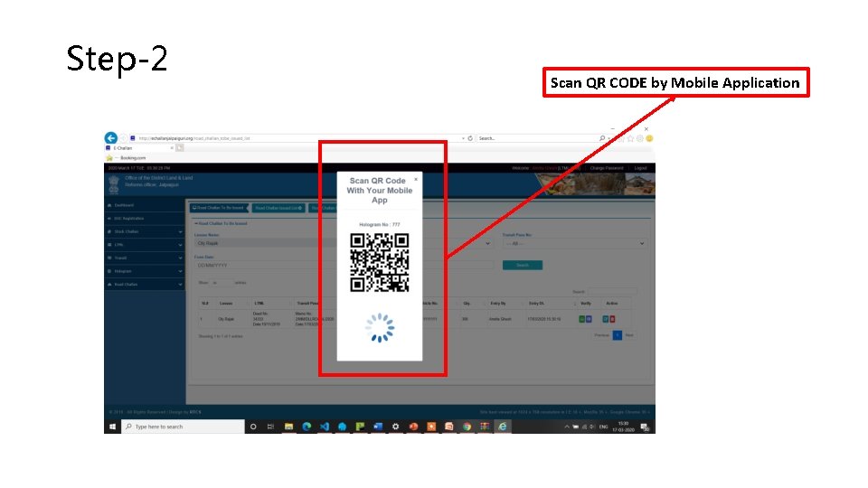The width and height of the screenshot is (868, 488).
Task: Expand the Transit sidebar menu
Action: point(145,258)
